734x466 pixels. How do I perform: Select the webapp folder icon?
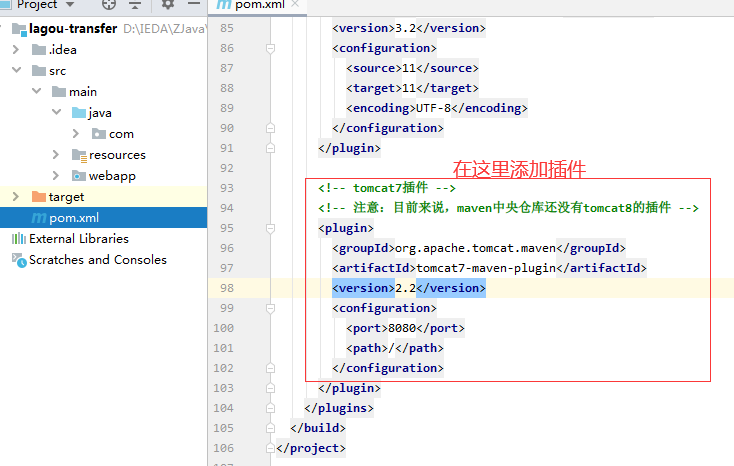click(79, 175)
